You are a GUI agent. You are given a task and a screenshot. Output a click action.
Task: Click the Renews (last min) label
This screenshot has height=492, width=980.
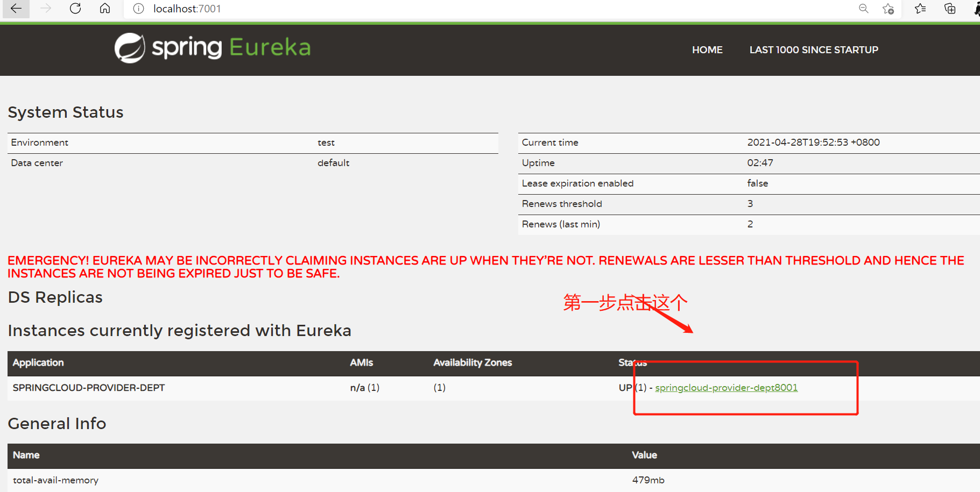click(561, 224)
